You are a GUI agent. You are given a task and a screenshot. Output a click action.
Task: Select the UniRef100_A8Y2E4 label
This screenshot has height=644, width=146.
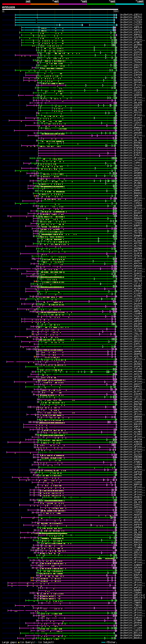click(131, 545)
